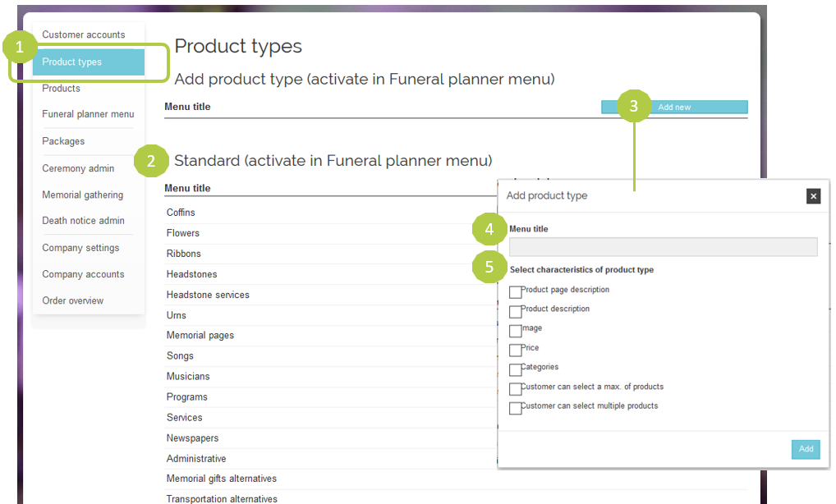Viewport: 836px width, 504px height.
Task: Select Product types in sidebar
Action: 72,62
